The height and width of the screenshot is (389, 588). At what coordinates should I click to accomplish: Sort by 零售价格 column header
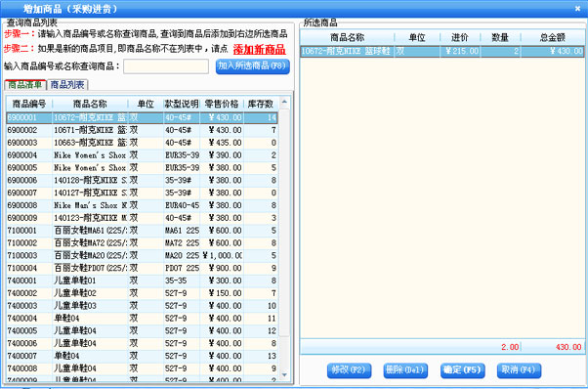pos(222,104)
